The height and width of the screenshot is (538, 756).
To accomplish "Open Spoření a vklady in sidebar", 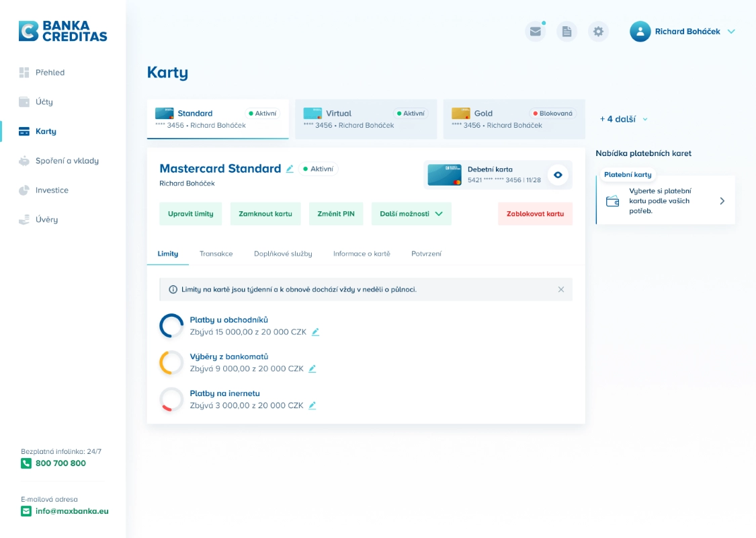I will click(67, 161).
